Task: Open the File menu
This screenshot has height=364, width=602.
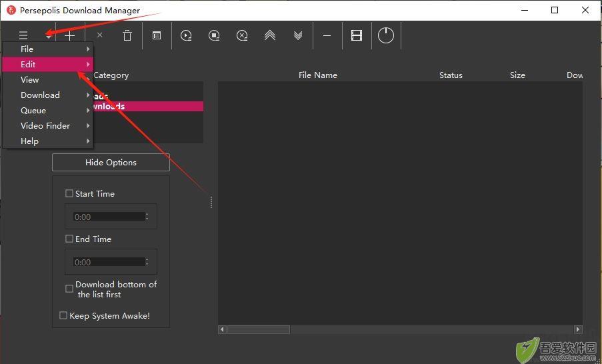Action: 47,49
